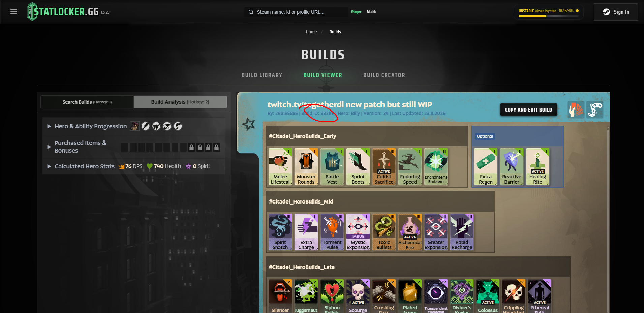Select the Monster Rounds item icon

(x=306, y=167)
